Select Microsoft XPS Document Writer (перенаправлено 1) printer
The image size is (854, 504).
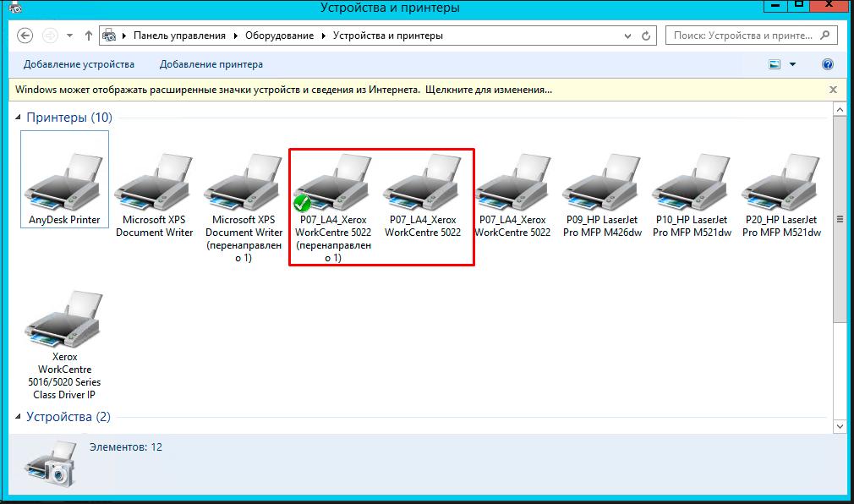244,208
